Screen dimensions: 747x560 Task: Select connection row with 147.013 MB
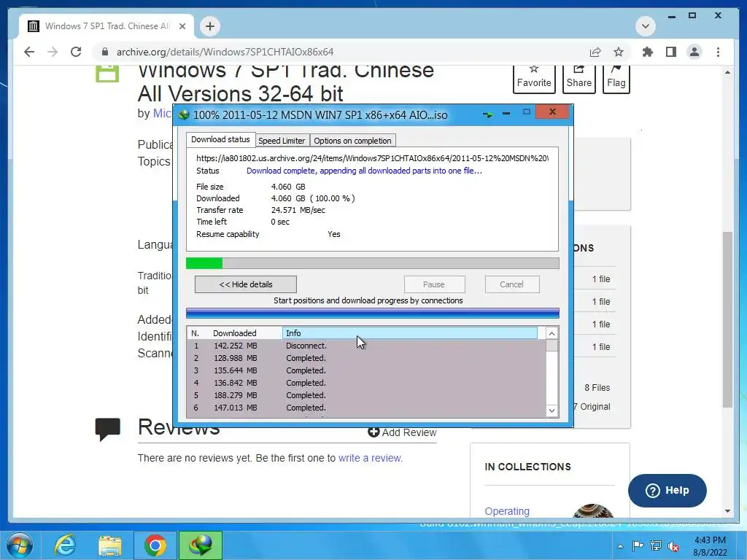click(366, 408)
